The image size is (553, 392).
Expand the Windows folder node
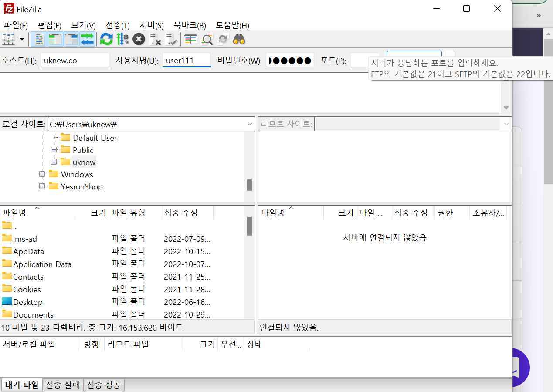click(42, 174)
